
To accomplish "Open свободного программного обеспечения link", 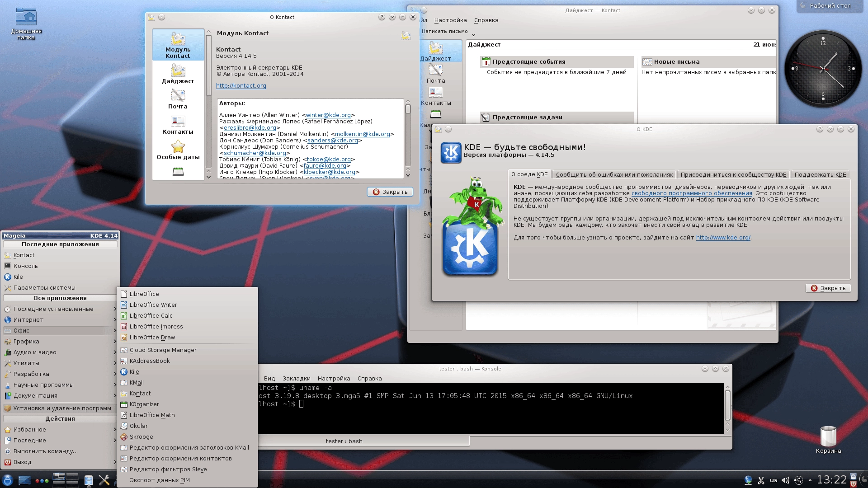I will (692, 193).
